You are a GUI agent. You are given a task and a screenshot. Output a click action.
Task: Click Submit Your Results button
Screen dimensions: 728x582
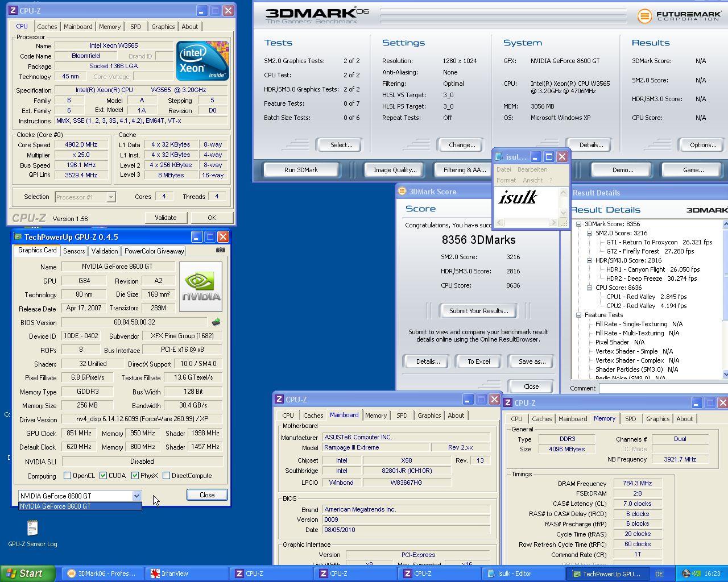point(478,311)
